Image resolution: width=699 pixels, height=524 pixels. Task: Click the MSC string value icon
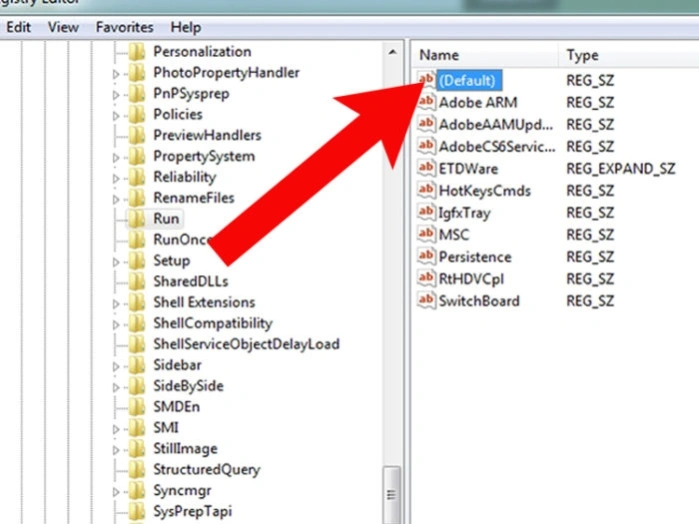coord(426,234)
